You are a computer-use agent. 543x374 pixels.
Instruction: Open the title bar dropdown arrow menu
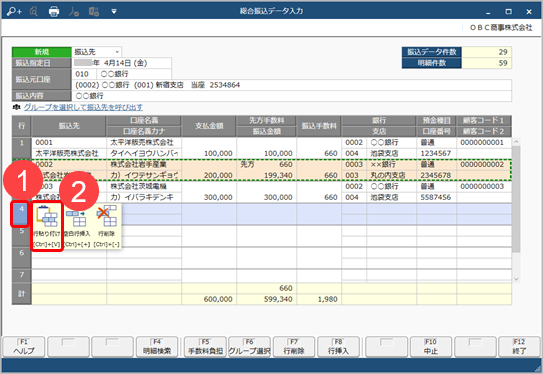[x=114, y=12]
